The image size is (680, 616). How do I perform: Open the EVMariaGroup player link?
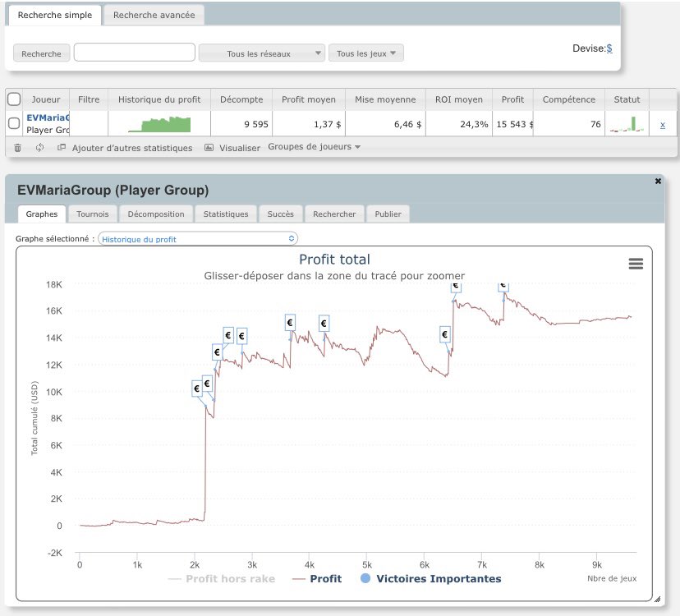click(x=48, y=117)
